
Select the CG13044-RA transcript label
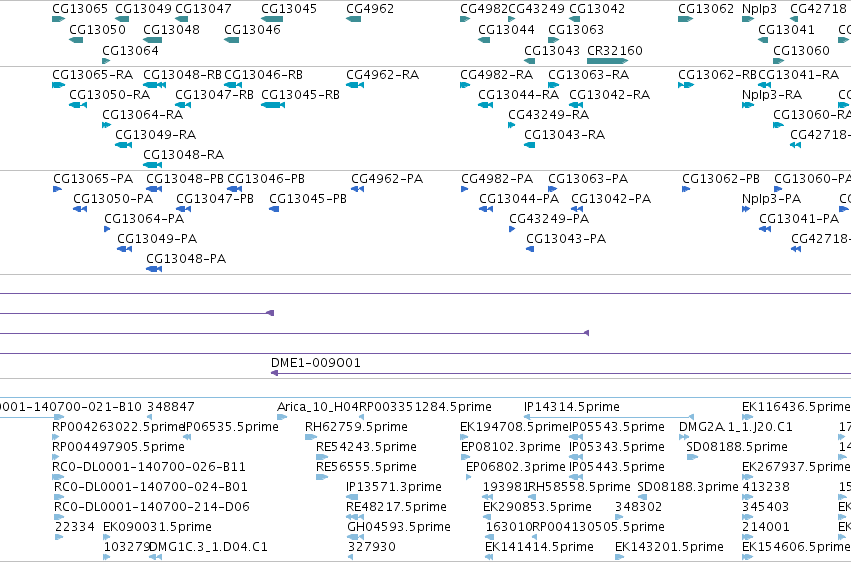coord(518,94)
